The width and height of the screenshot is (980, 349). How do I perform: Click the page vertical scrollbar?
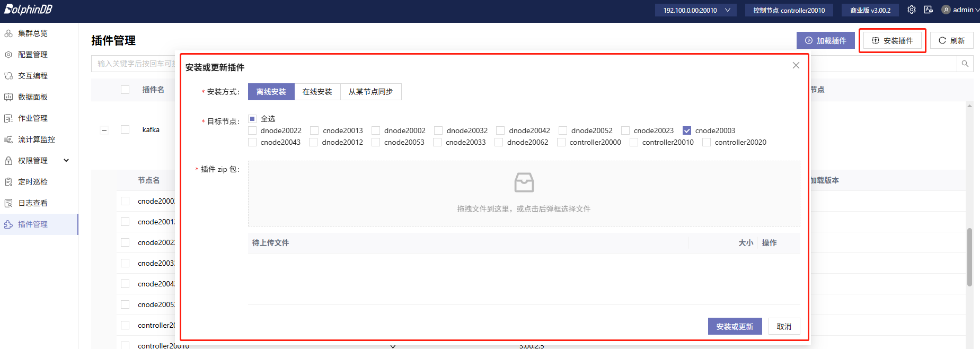coord(969,257)
